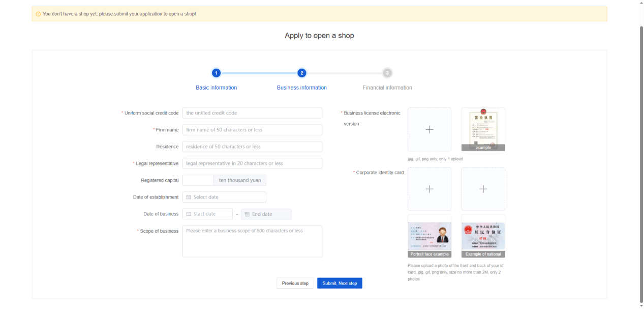Click the warning icon in the yellow banner
Image resolution: width=644 pixels, height=309 pixels.
tap(38, 14)
